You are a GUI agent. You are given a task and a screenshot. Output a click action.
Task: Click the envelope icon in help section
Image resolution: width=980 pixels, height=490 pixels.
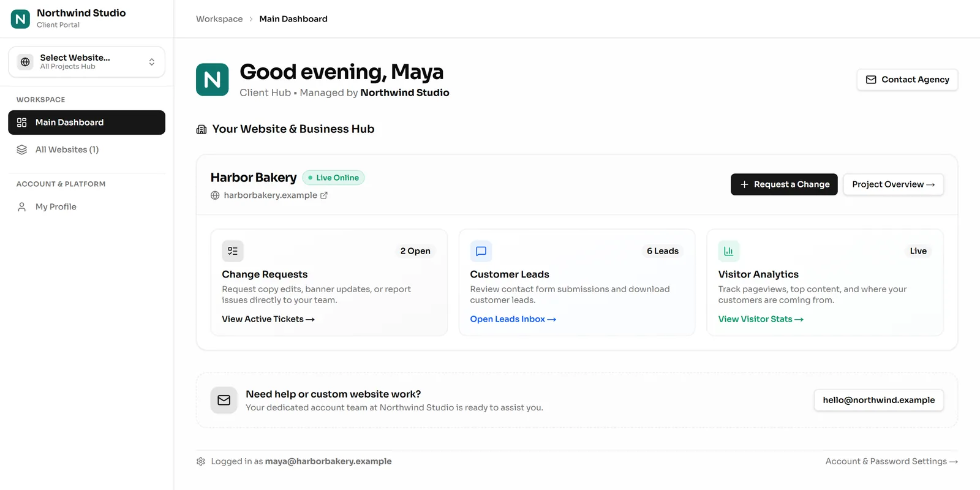tap(224, 400)
